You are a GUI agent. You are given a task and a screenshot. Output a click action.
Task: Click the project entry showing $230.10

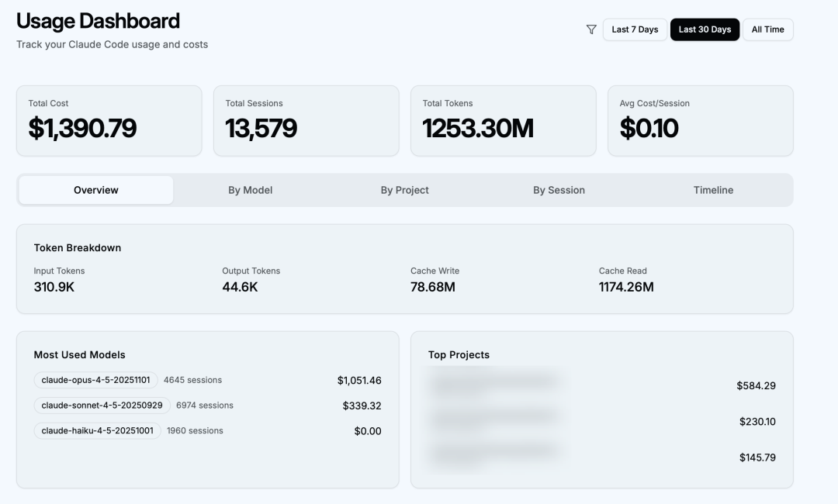click(757, 421)
